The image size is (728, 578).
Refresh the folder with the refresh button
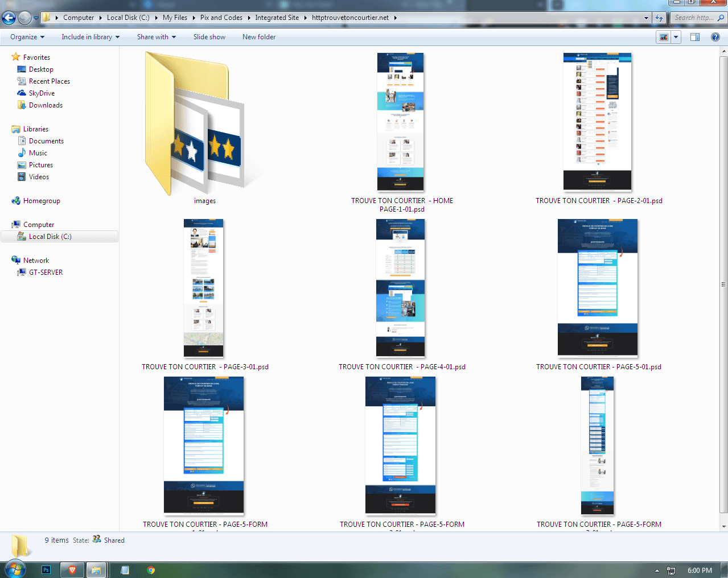coord(659,18)
